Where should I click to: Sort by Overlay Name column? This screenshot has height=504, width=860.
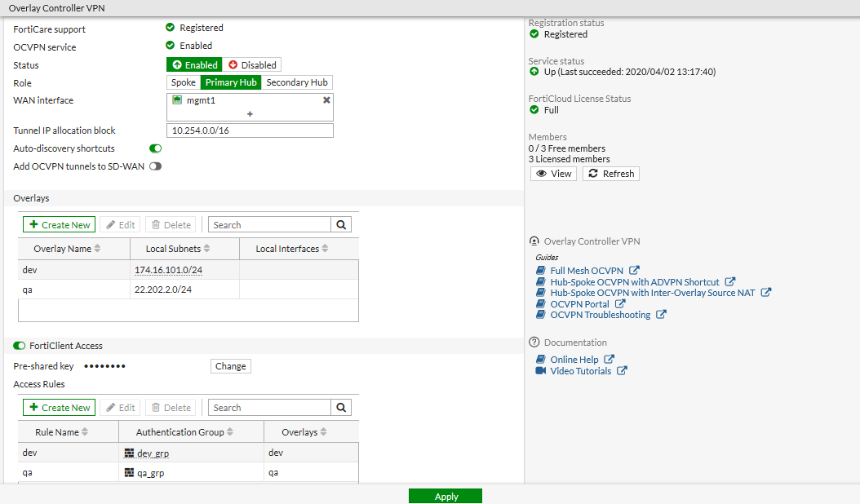pos(98,249)
